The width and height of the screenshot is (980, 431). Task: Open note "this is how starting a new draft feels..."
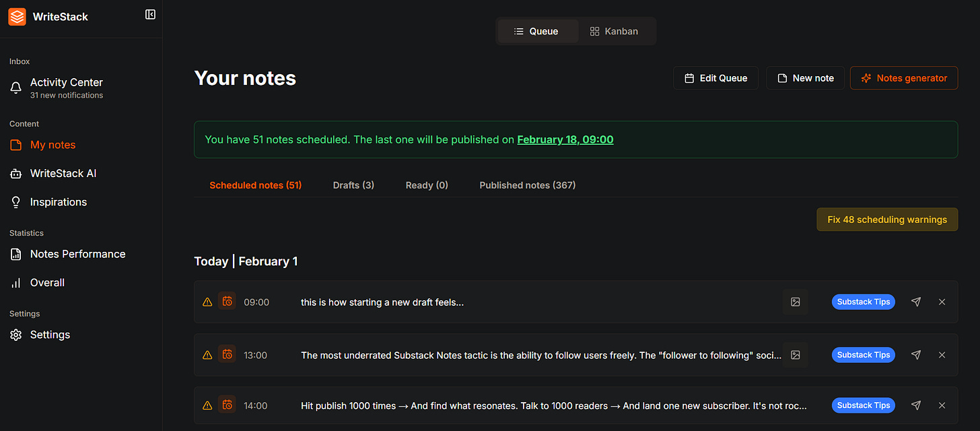[x=382, y=302]
